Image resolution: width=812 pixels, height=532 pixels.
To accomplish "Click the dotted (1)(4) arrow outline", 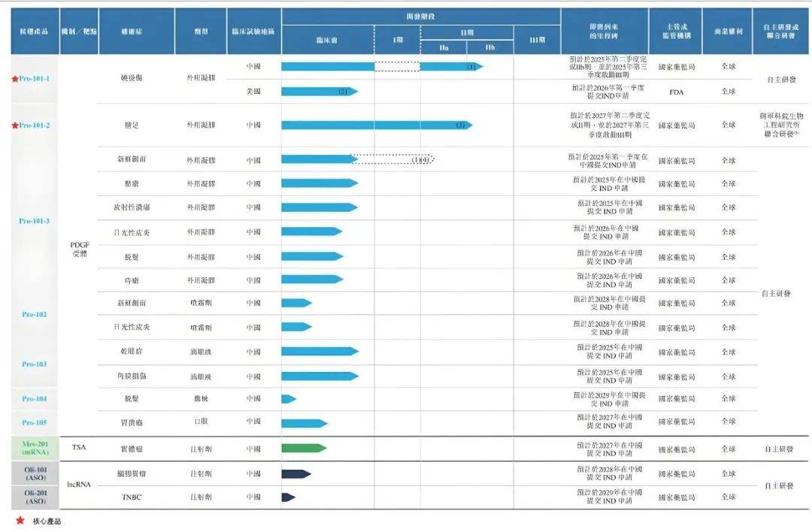I will pos(392,159).
